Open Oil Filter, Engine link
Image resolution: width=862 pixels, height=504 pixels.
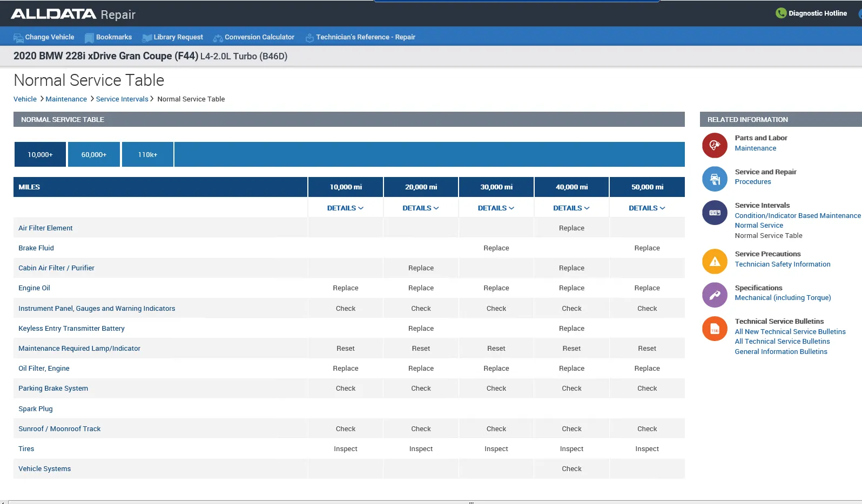coord(44,369)
